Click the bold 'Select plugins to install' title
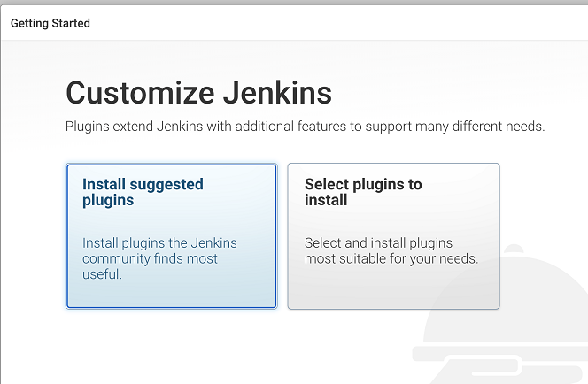This screenshot has height=384, width=588. [x=363, y=192]
